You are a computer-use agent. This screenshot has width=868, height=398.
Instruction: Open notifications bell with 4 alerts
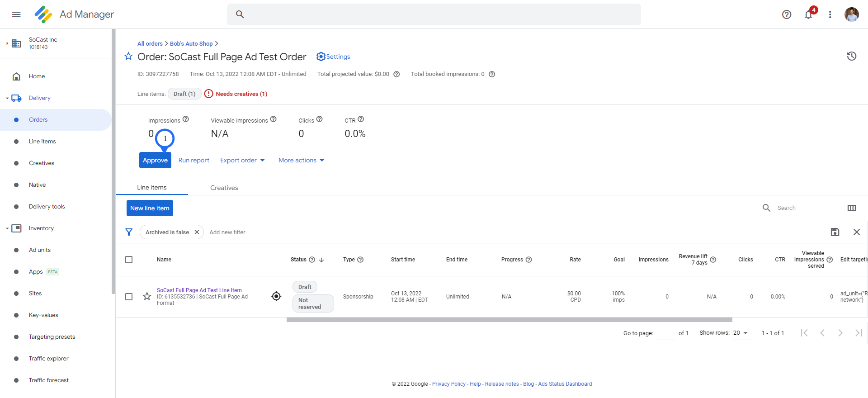(808, 14)
